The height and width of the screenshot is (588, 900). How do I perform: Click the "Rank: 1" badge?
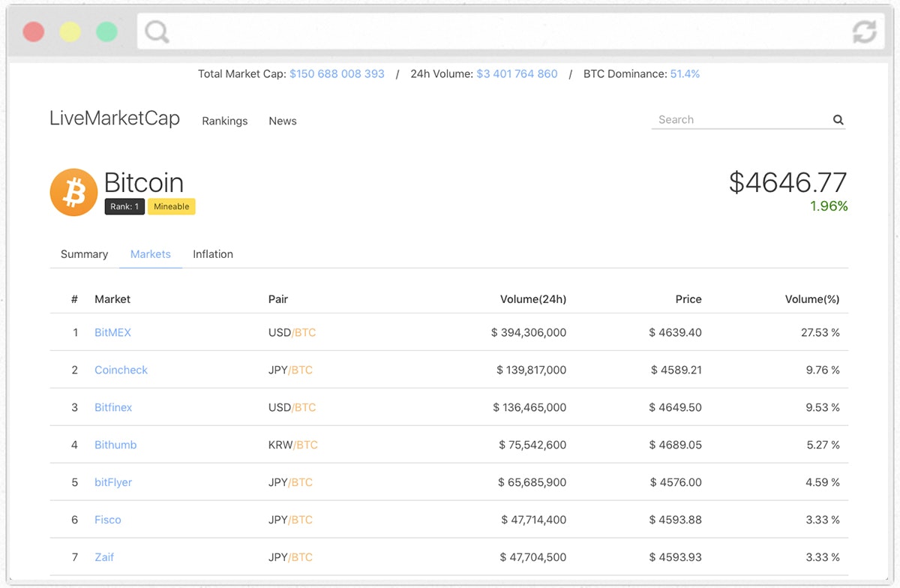[x=124, y=206]
